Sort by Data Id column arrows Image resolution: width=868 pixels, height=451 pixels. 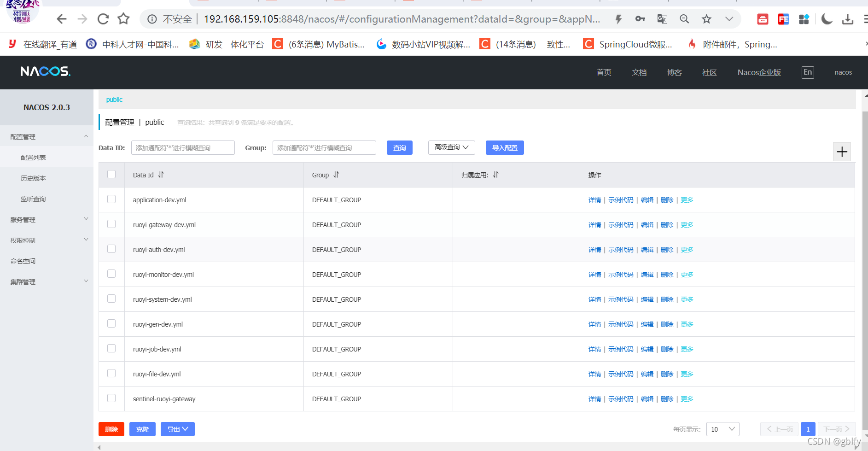point(161,175)
